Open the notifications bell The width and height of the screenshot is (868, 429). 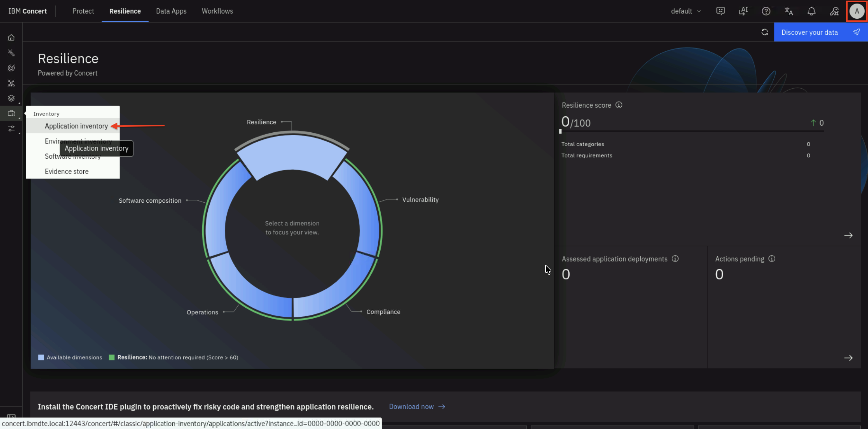click(811, 11)
